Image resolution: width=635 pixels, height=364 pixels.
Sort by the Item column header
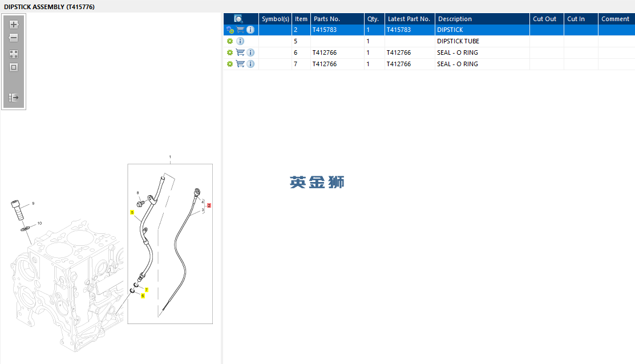click(x=301, y=19)
